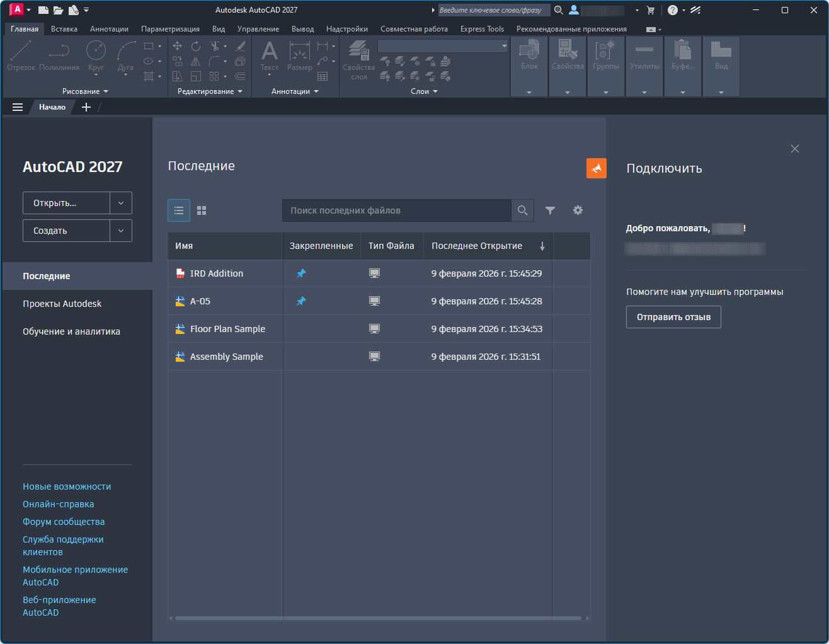Image resolution: width=829 pixels, height=644 pixels.
Task: Select the Move tool in Редактирование panel
Action: (178, 46)
